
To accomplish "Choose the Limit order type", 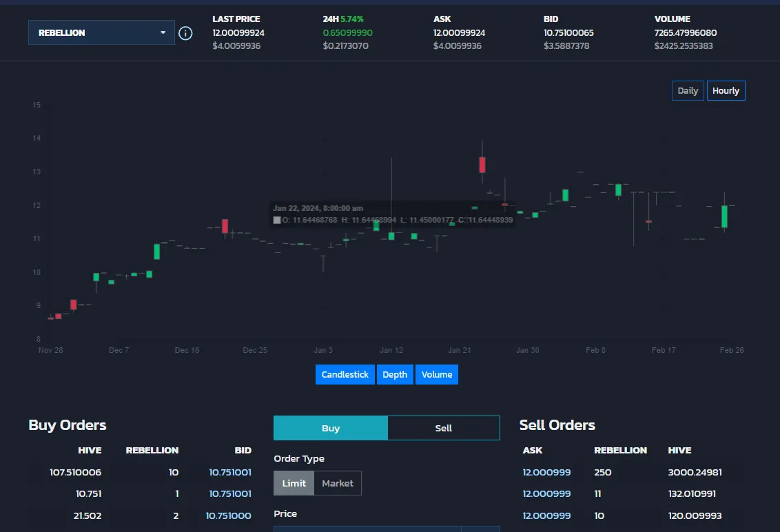I will click(x=294, y=483).
